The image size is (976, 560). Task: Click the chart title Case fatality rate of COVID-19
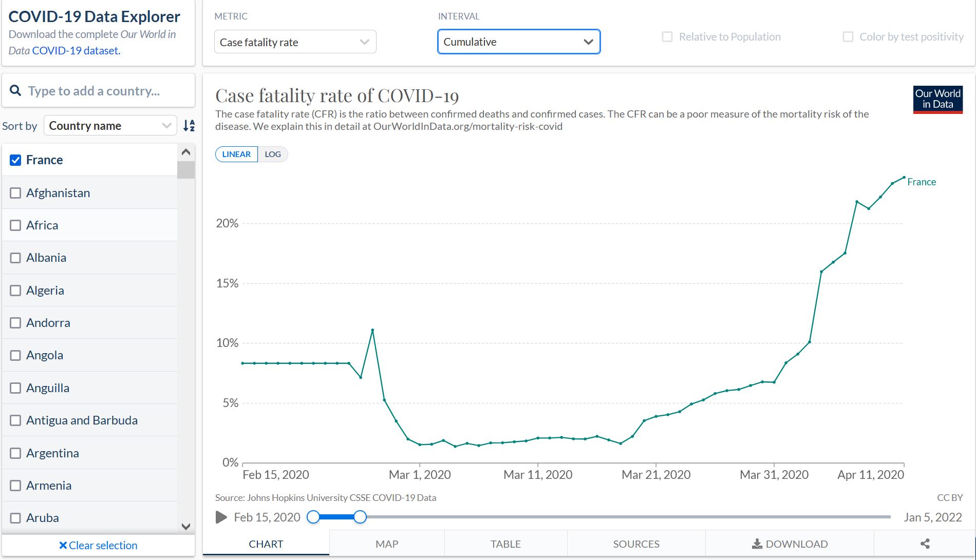tap(337, 96)
